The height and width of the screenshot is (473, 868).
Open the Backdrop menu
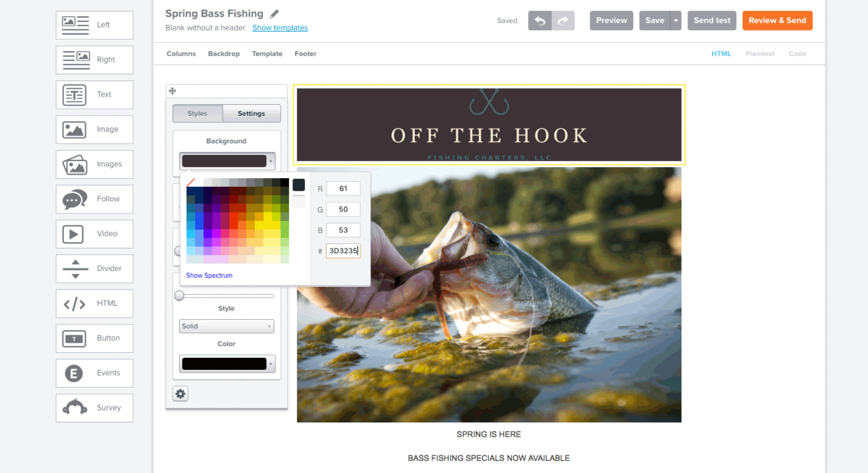coord(224,54)
